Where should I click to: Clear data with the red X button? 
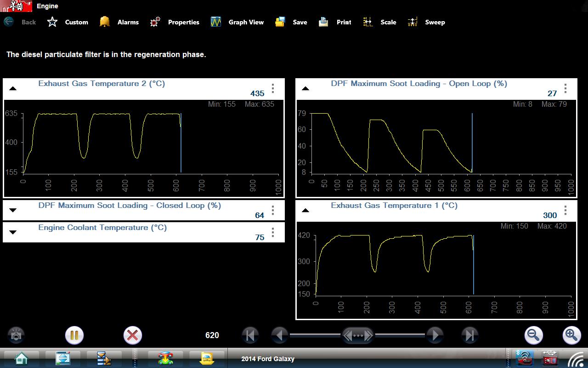(x=132, y=335)
